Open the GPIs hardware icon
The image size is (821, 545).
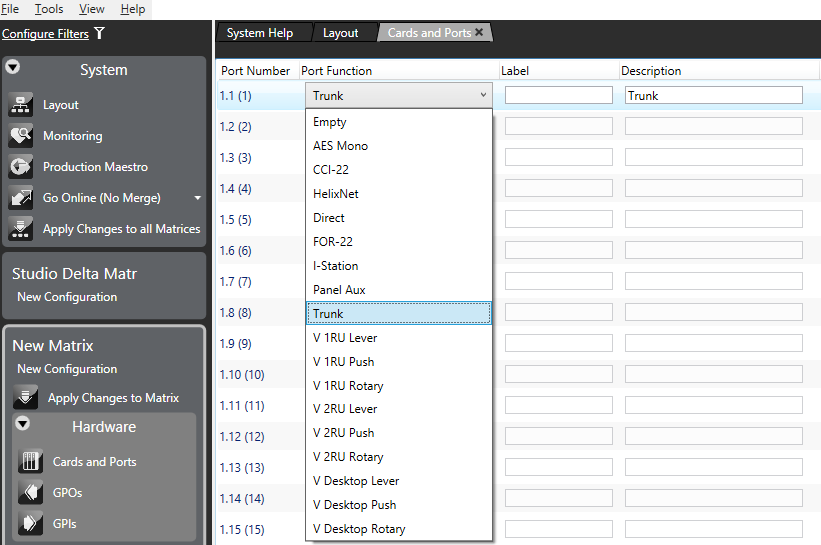[31, 524]
